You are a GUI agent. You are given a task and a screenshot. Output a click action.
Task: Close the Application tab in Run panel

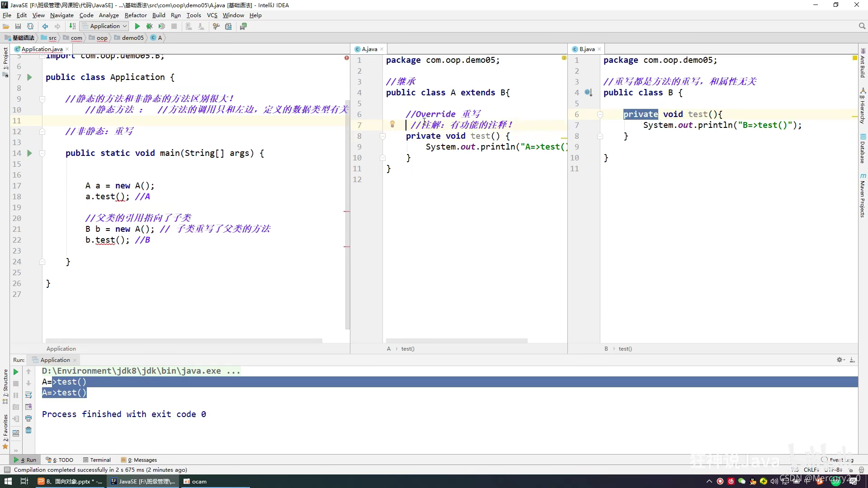click(75, 360)
